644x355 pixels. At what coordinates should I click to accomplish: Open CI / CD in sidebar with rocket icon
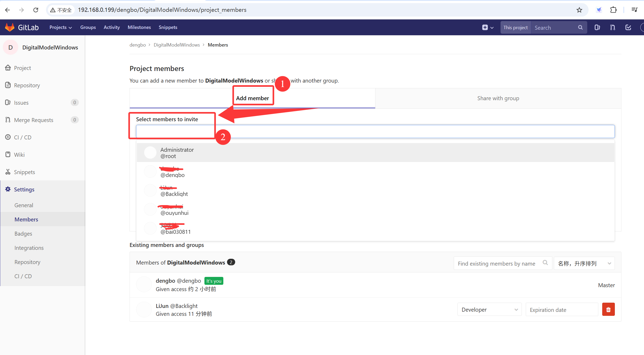click(x=23, y=137)
